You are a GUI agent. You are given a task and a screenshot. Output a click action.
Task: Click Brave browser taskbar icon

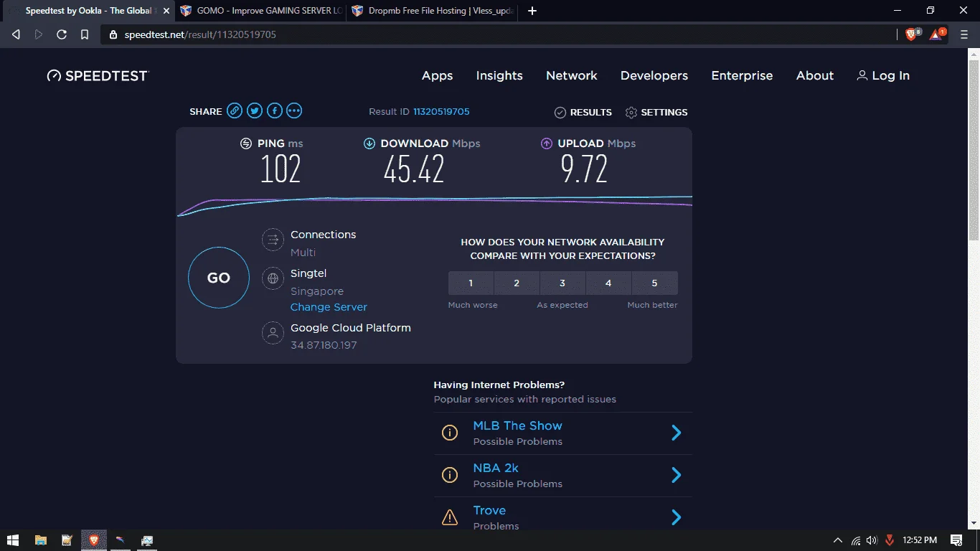tap(93, 540)
